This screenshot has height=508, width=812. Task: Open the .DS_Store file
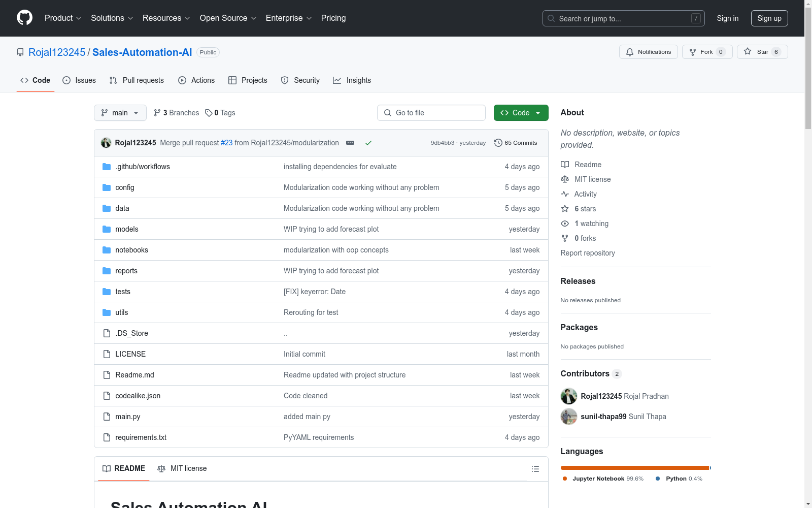pyautogui.click(x=132, y=333)
